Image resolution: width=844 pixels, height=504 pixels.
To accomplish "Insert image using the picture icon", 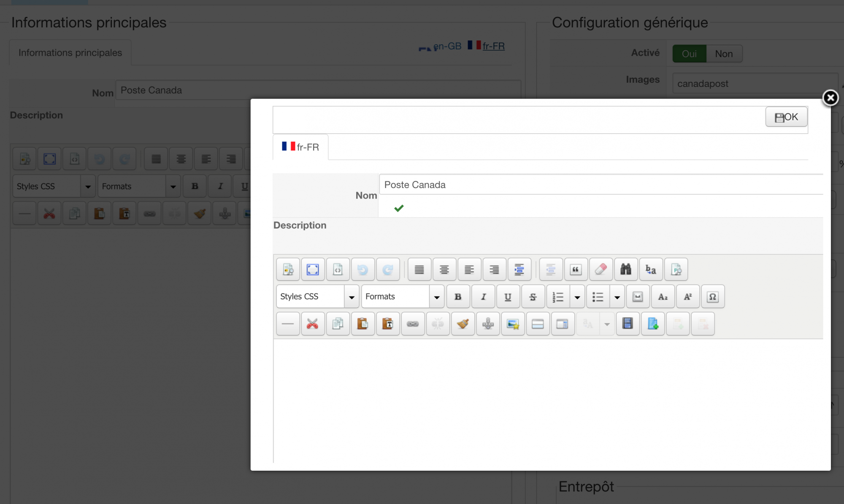I will 513,324.
